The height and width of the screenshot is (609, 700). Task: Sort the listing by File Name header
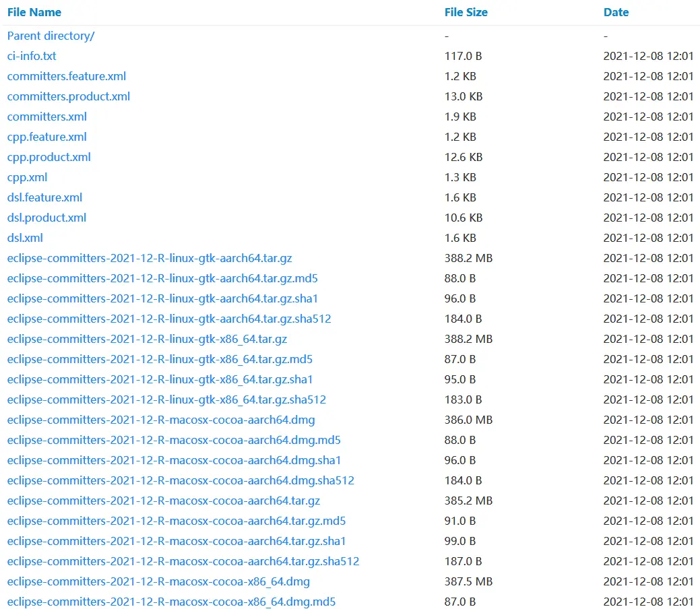pos(34,12)
